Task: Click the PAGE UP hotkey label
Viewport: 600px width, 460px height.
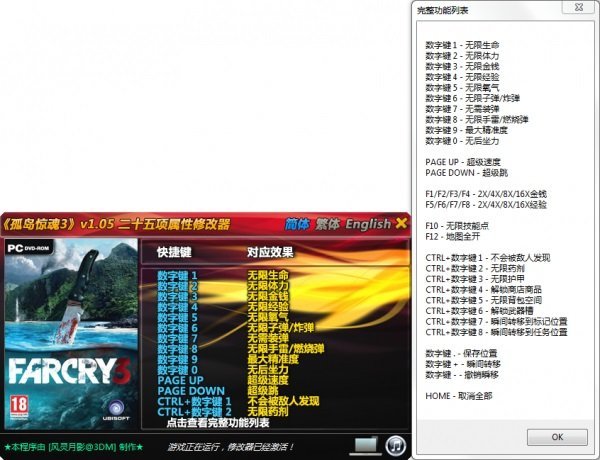Action: click(180, 380)
